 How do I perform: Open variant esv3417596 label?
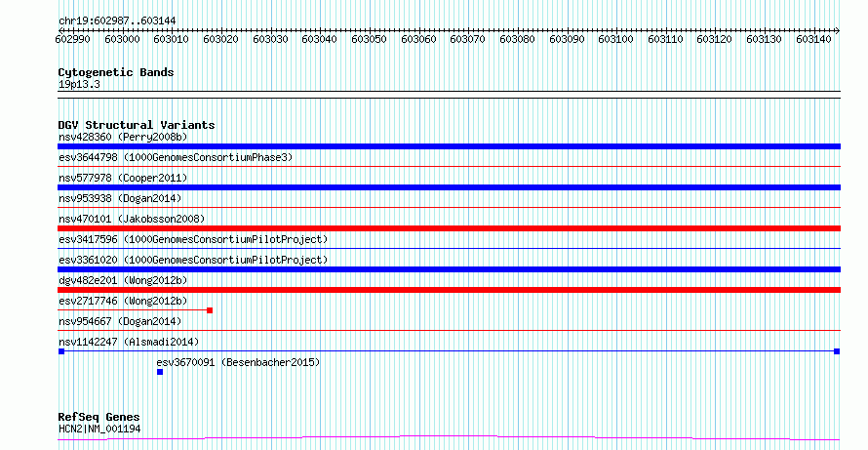click(x=193, y=239)
